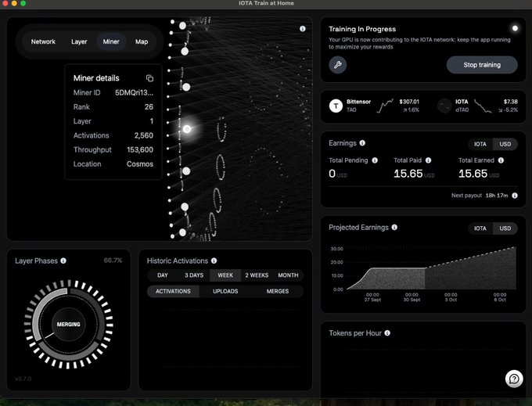Show info for Total Pending
The height and width of the screenshot is (406, 532).
coord(375,160)
